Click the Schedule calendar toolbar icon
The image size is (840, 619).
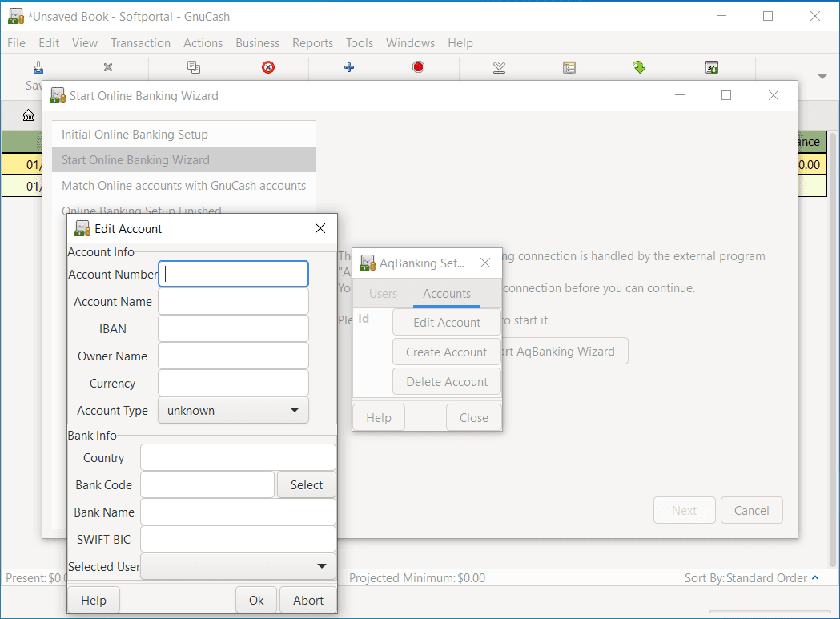[x=712, y=67]
